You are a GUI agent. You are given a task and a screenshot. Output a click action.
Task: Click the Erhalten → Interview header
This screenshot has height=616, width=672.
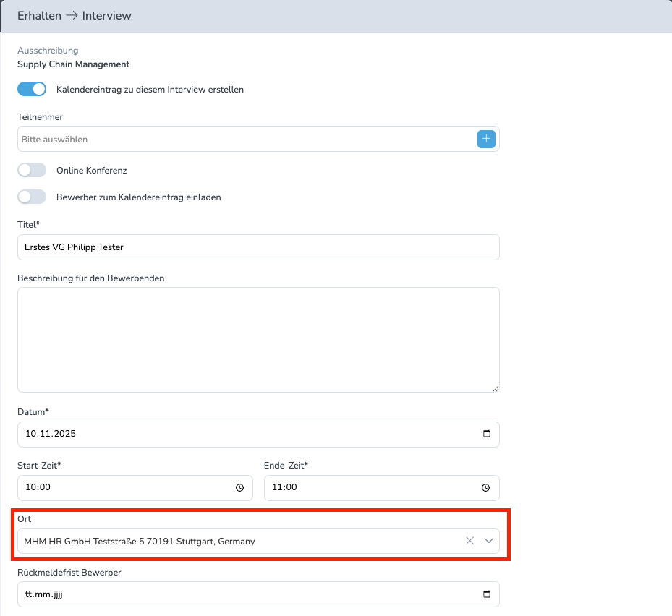(75, 15)
